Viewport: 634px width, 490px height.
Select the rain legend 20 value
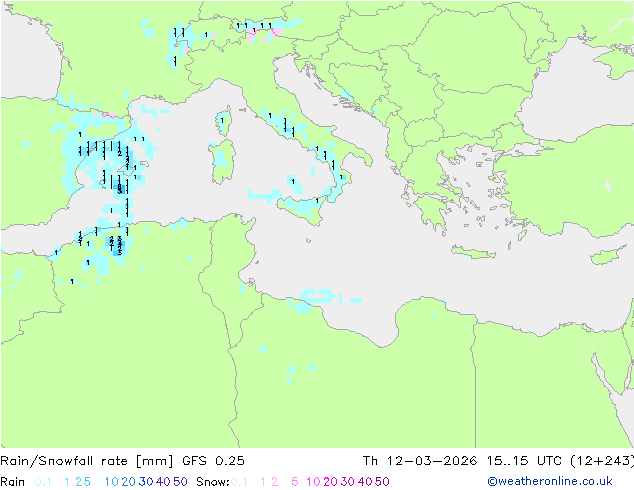(x=128, y=482)
